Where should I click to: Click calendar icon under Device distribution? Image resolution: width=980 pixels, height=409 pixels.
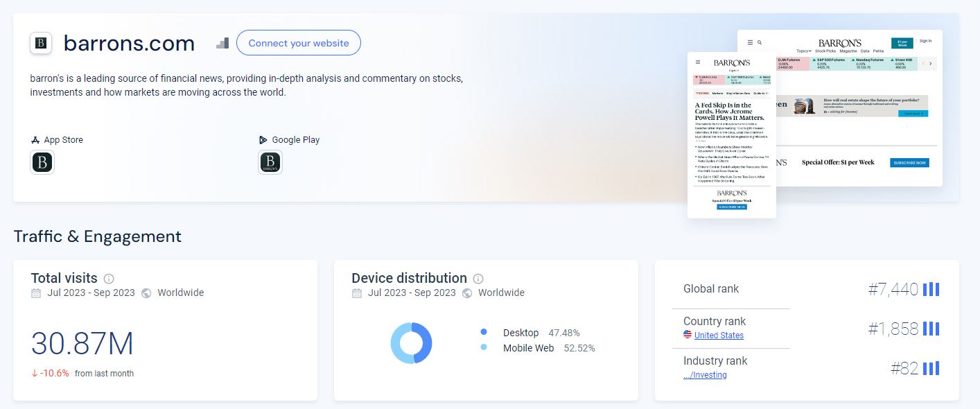[x=357, y=293]
